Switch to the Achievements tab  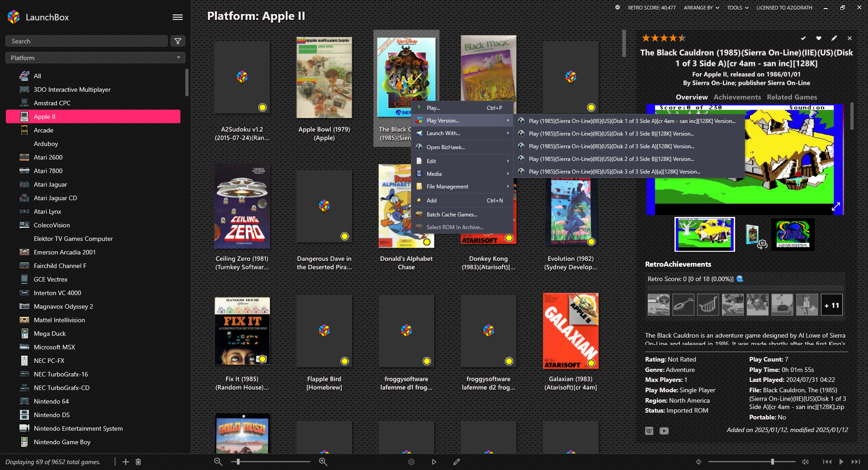(737, 97)
